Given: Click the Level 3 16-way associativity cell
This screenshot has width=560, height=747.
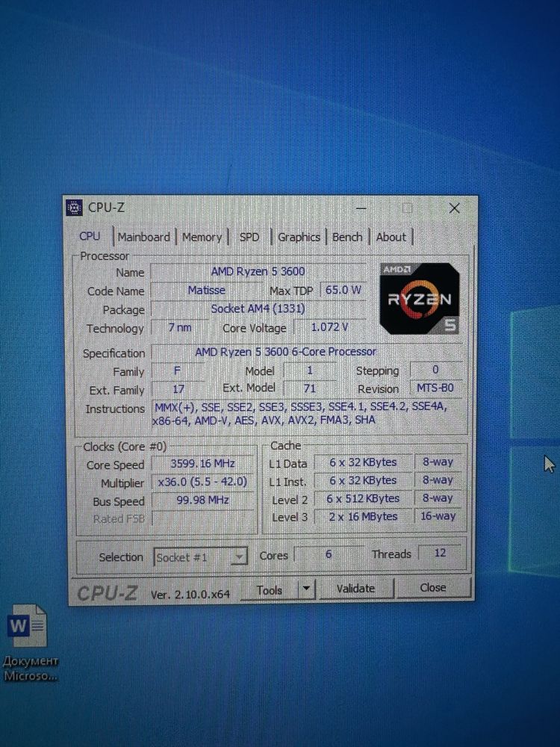Looking at the screenshot, I should point(438,515).
